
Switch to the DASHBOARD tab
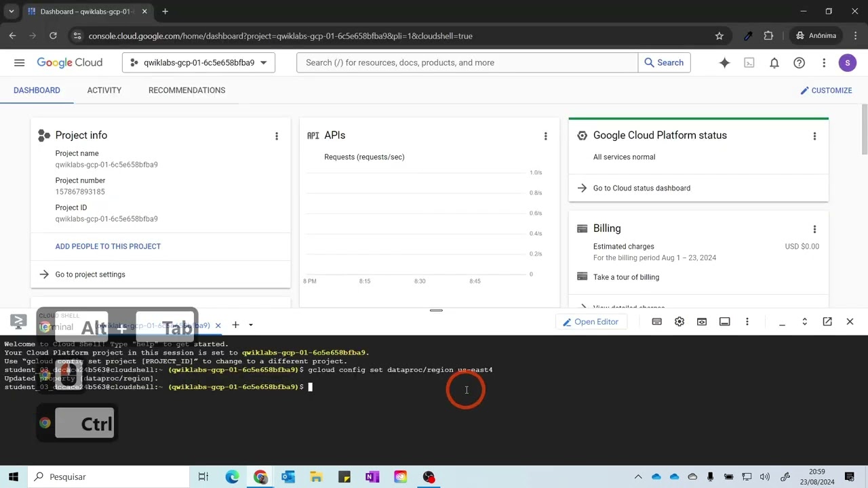point(37,90)
